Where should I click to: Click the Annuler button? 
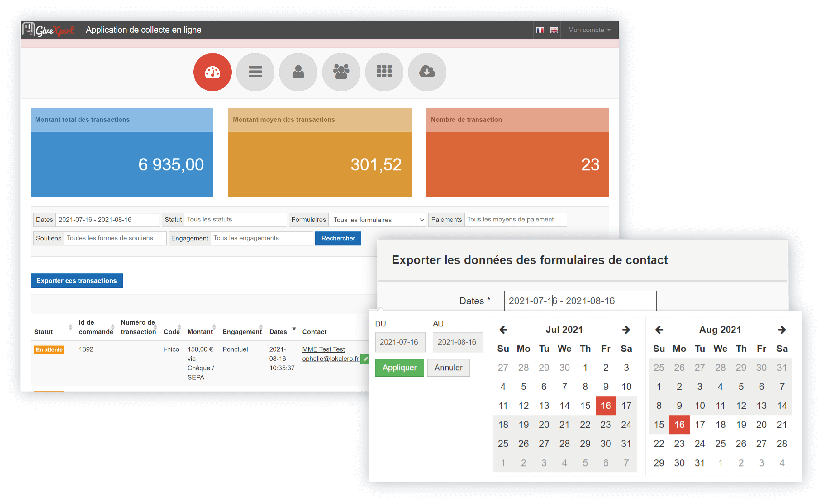448,368
